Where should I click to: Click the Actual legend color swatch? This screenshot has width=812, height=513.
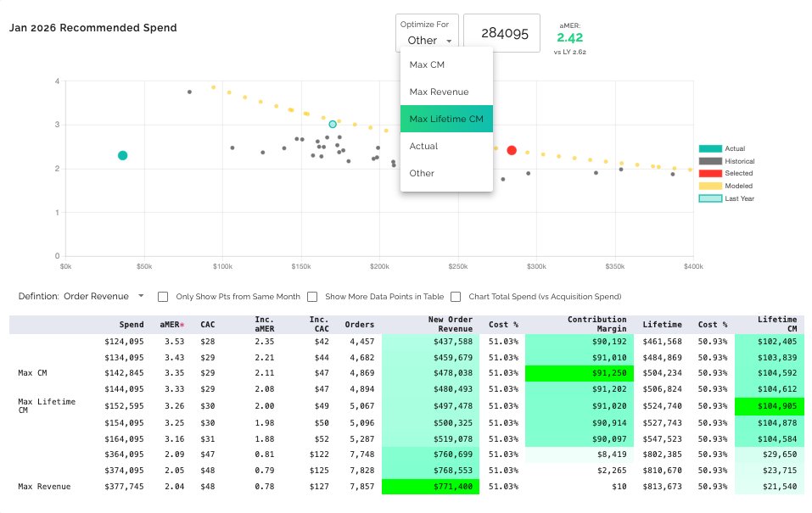pyautogui.click(x=710, y=148)
